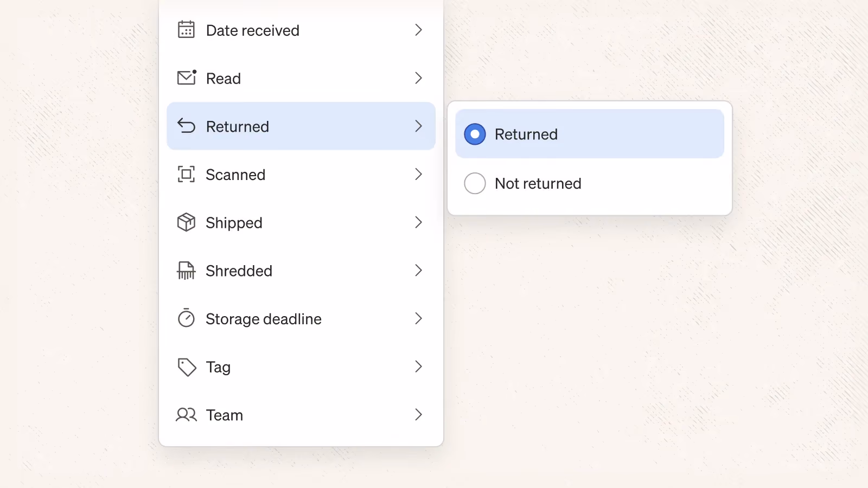Viewport: 868px width, 488px height.
Task: Select the Not returned radio button
Action: tap(475, 183)
